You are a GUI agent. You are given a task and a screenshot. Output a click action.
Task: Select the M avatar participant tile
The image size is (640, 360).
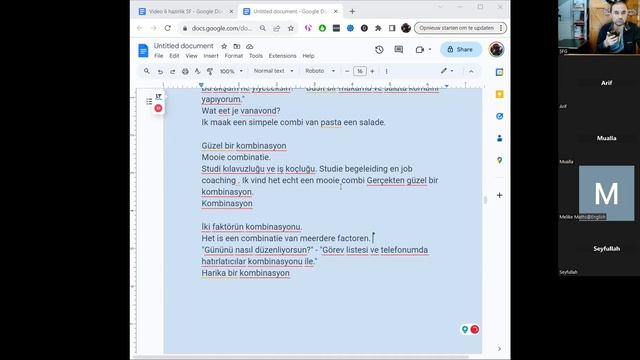607,193
